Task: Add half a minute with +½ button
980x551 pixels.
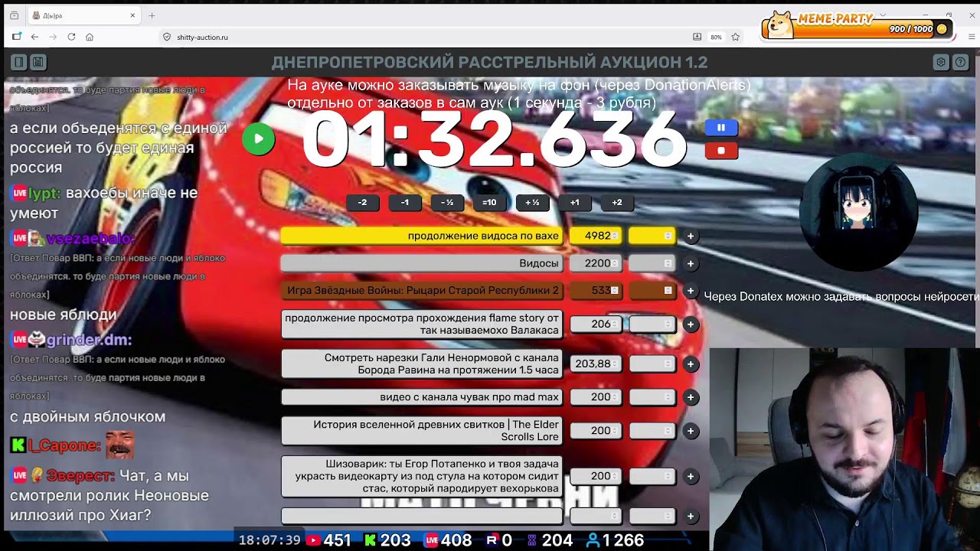Action: pyautogui.click(x=532, y=203)
